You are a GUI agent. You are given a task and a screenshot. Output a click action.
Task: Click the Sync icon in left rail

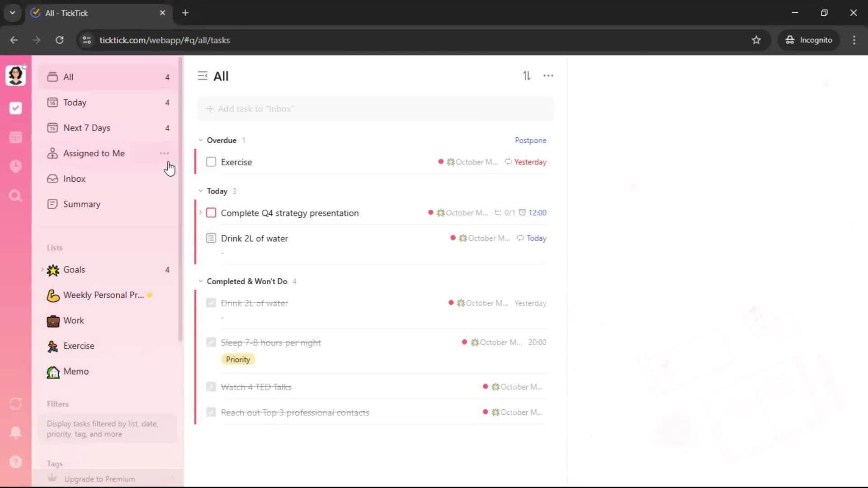pyautogui.click(x=15, y=404)
